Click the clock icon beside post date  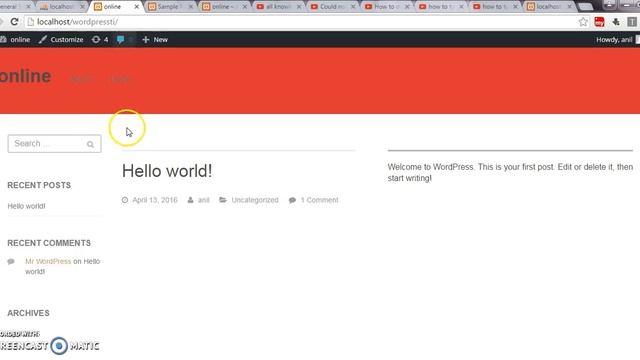click(x=125, y=200)
